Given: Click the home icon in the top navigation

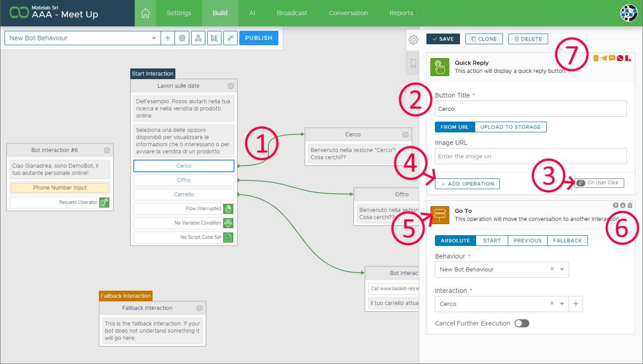Looking at the screenshot, I should [145, 13].
